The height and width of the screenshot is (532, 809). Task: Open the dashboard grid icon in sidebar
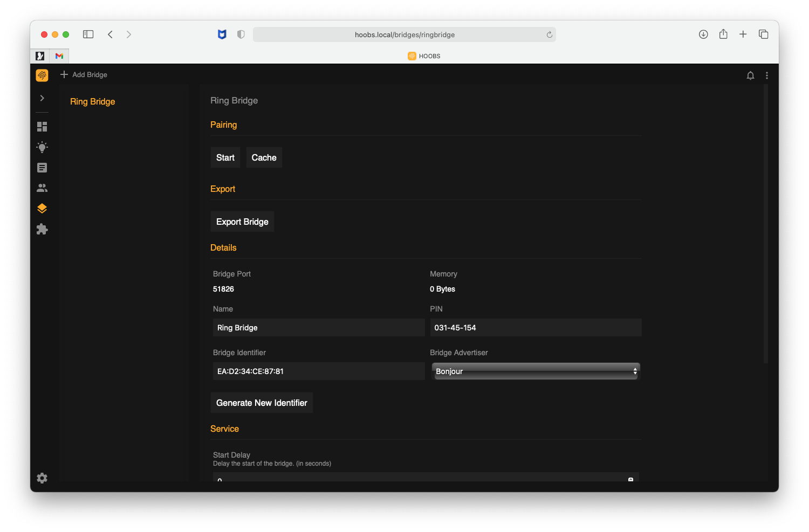(x=42, y=126)
